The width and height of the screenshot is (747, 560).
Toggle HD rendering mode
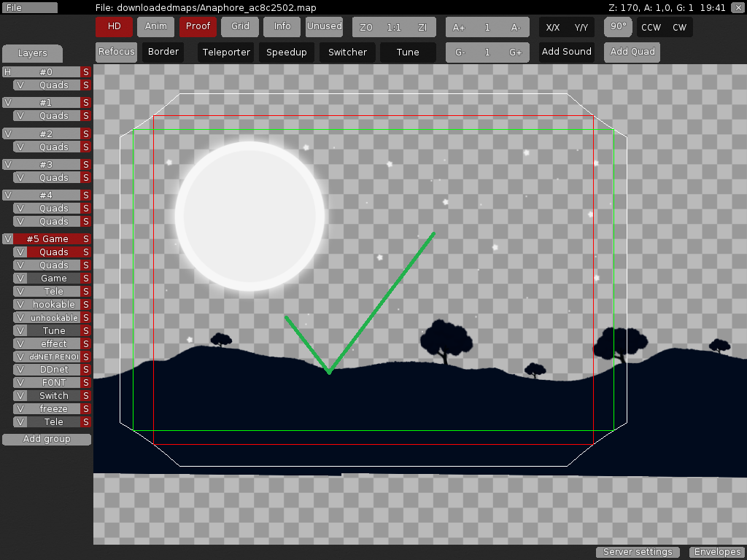(x=114, y=26)
